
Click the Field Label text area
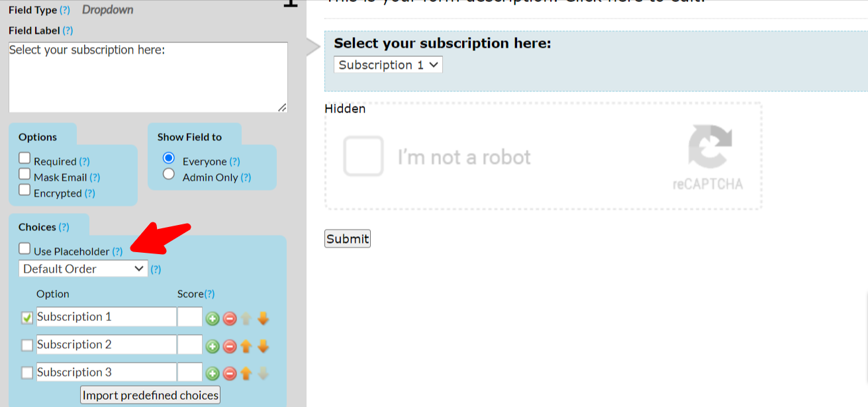148,77
